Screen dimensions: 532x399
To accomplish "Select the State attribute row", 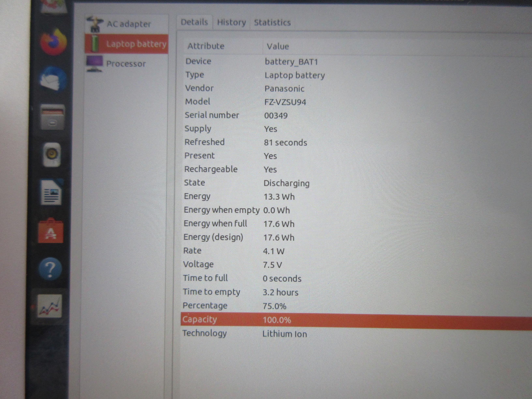I will (195, 183).
